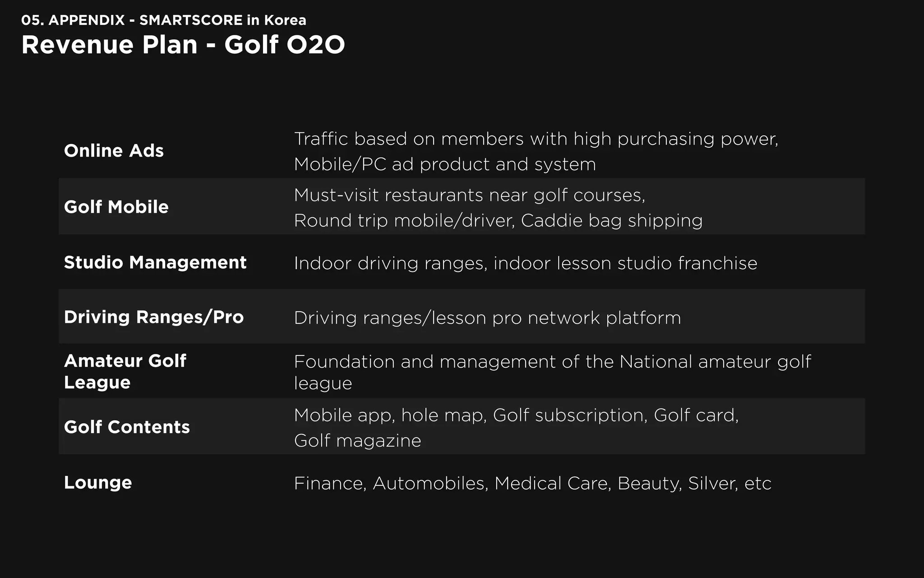Select the 'APPENDIX - SMARTSCORE in Korea' section header

click(x=164, y=20)
